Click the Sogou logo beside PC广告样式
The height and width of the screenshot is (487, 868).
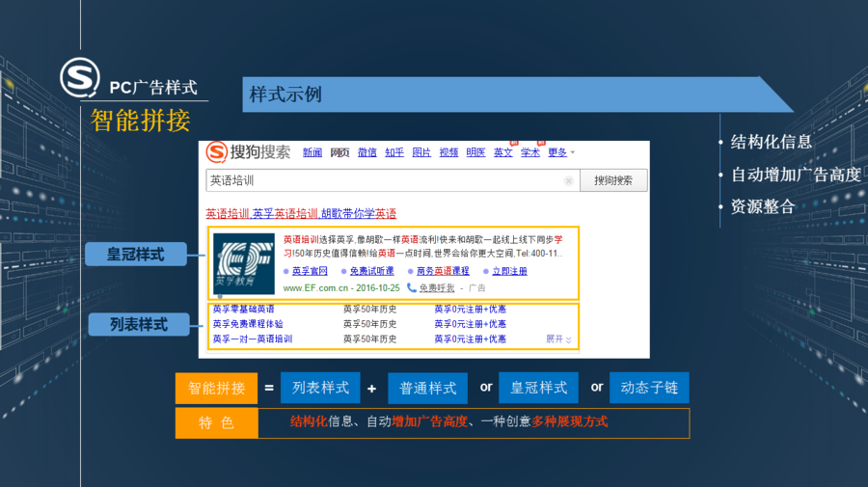pos(79,77)
